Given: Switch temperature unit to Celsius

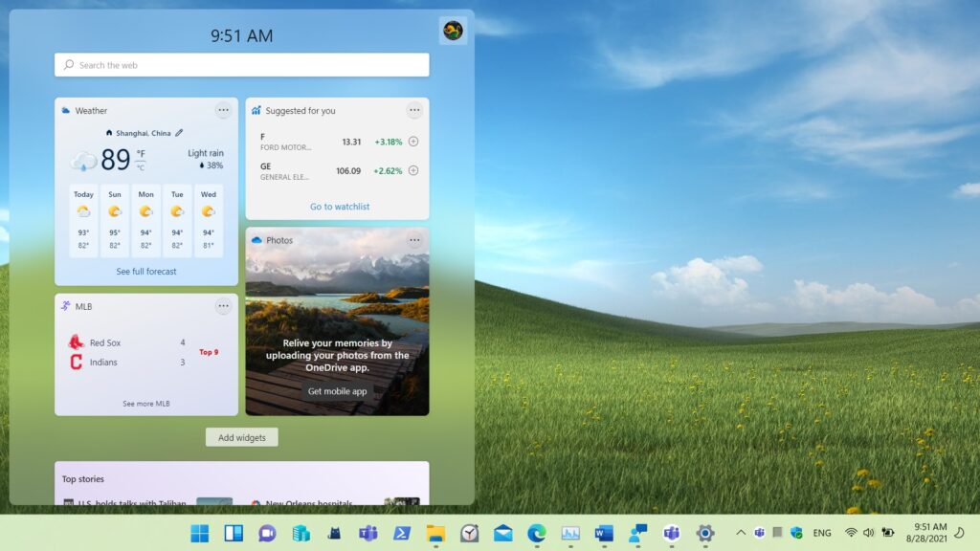Looking at the screenshot, I should pos(141,167).
